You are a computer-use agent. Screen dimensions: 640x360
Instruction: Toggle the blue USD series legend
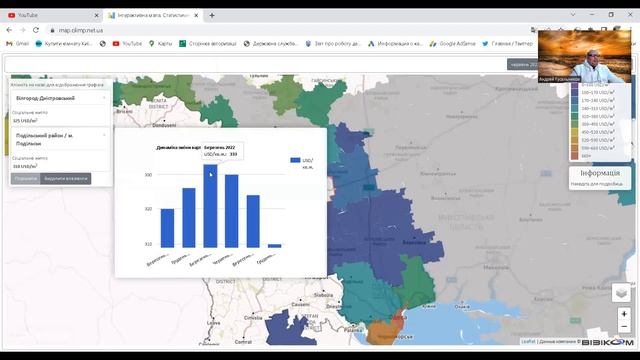point(302,163)
